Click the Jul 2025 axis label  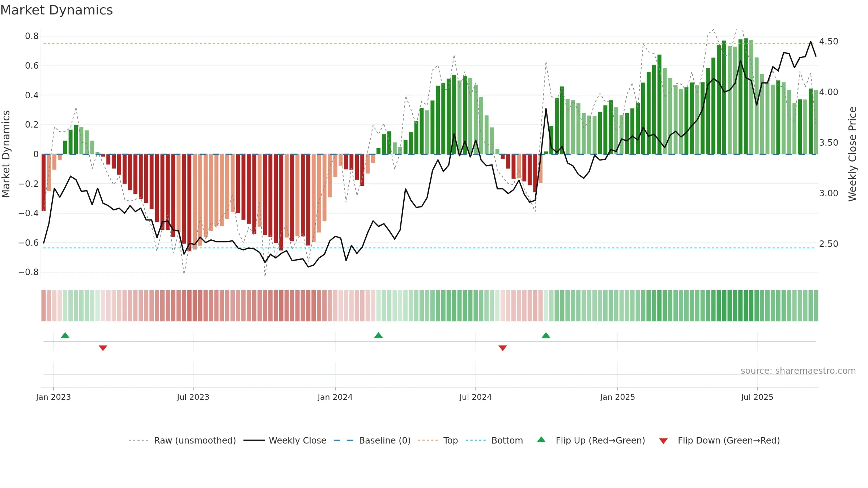757,397
